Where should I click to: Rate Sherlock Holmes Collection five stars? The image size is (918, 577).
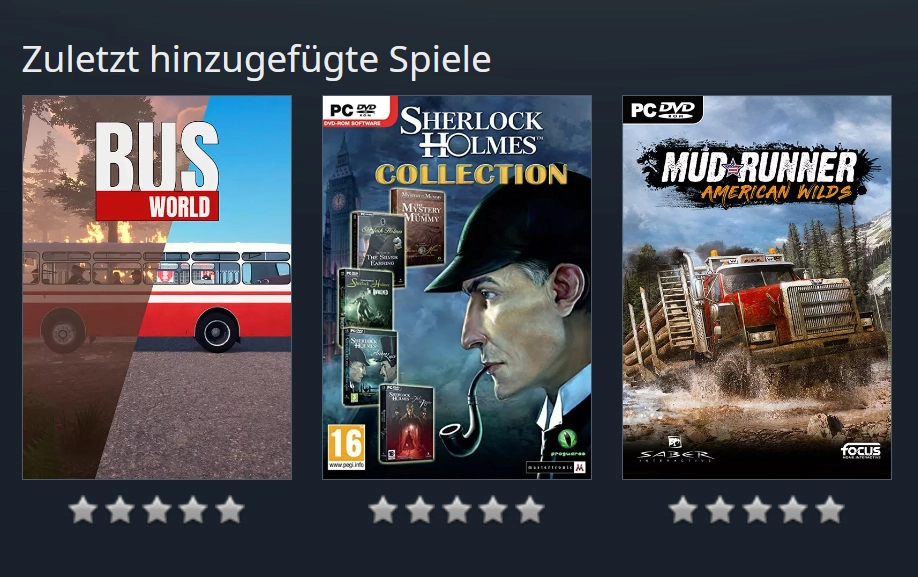[530, 510]
